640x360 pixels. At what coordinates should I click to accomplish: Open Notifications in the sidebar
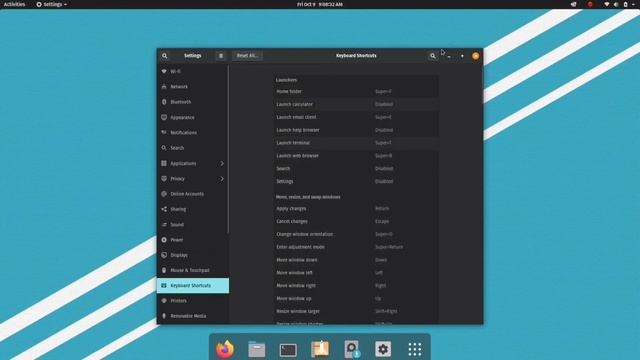click(193, 132)
